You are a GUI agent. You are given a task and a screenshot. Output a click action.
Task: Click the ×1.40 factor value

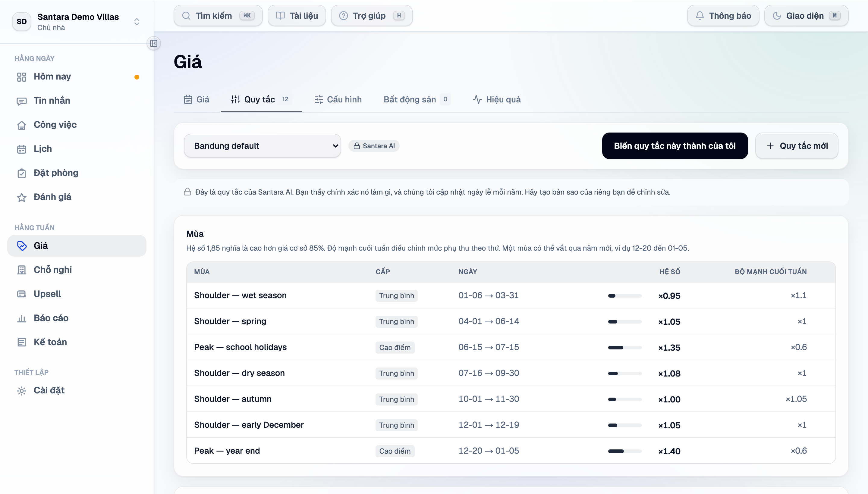669,451
